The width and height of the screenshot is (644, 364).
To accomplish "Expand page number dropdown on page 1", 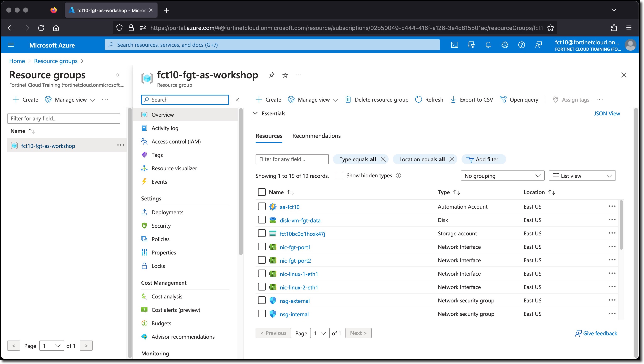I will pyautogui.click(x=319, y=333).
